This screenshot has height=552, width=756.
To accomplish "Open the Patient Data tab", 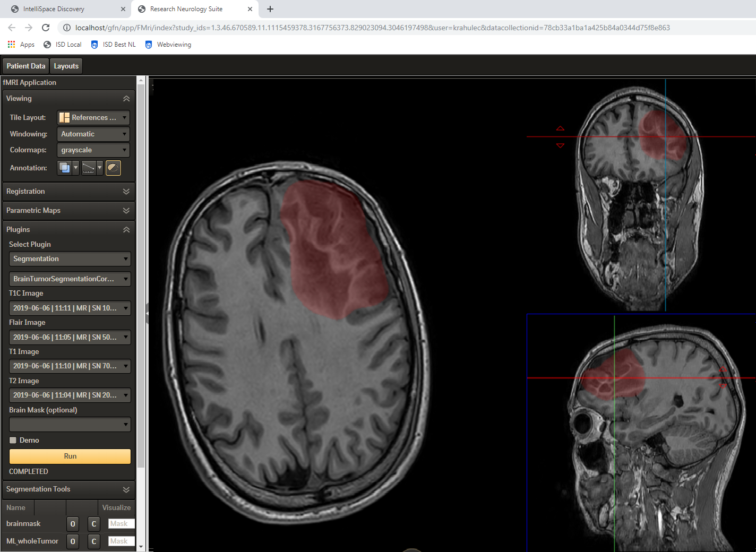I will [x=26, y=66].
